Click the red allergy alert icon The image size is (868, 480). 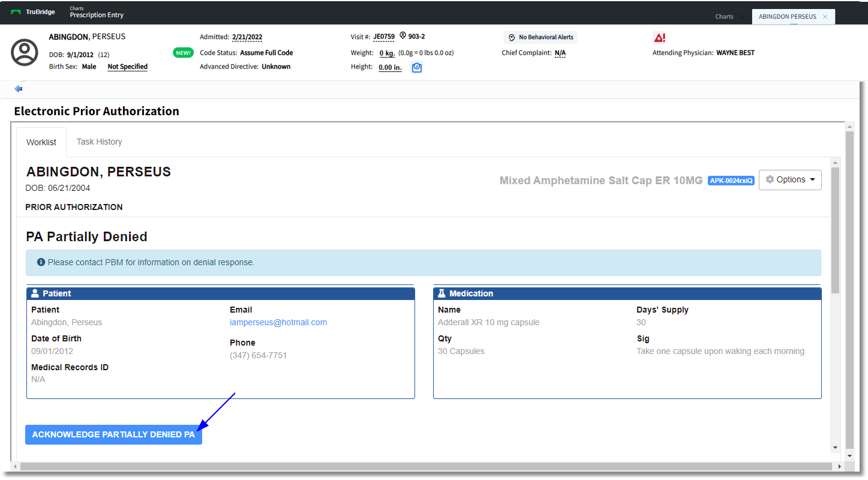point(659,38)
